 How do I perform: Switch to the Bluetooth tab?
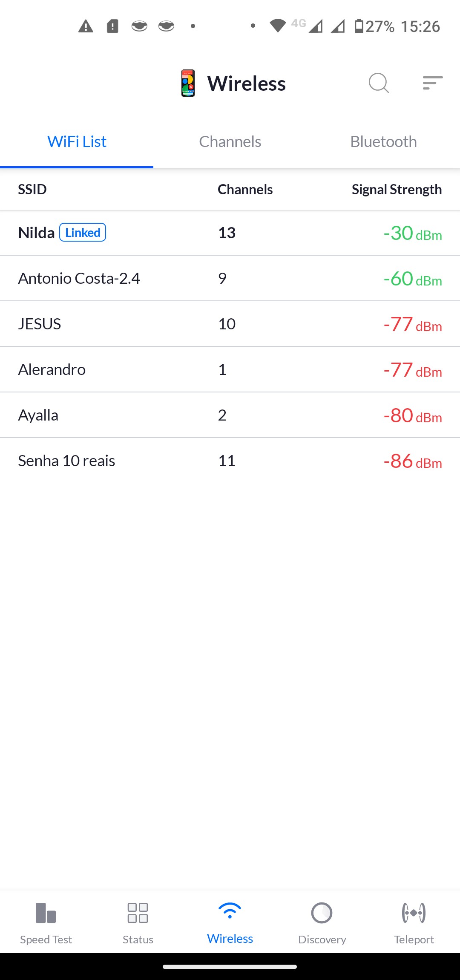point(383,142)
